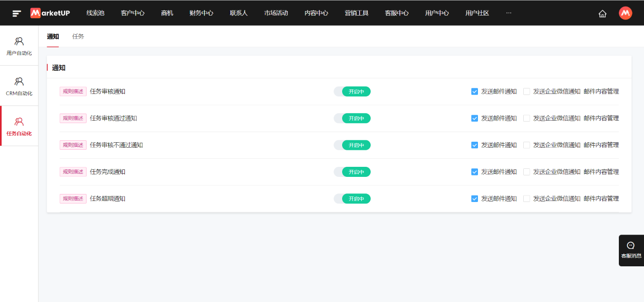
Task: Toggle the 任务审核通过通知 switch
Action: [352, 118]
